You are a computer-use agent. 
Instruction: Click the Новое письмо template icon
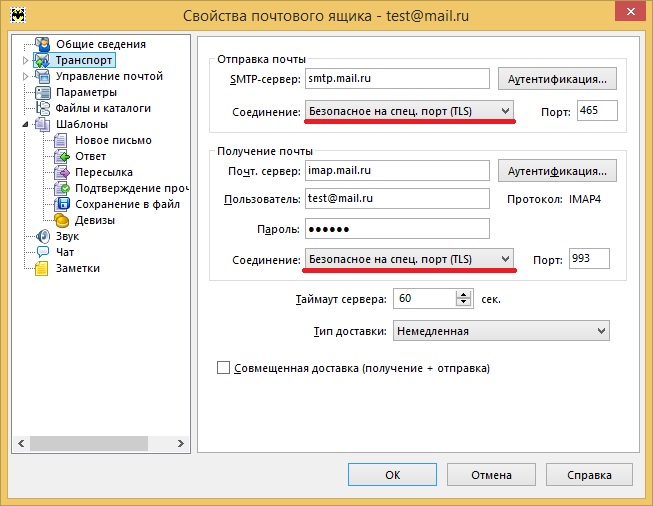click(x=61, y=140)
